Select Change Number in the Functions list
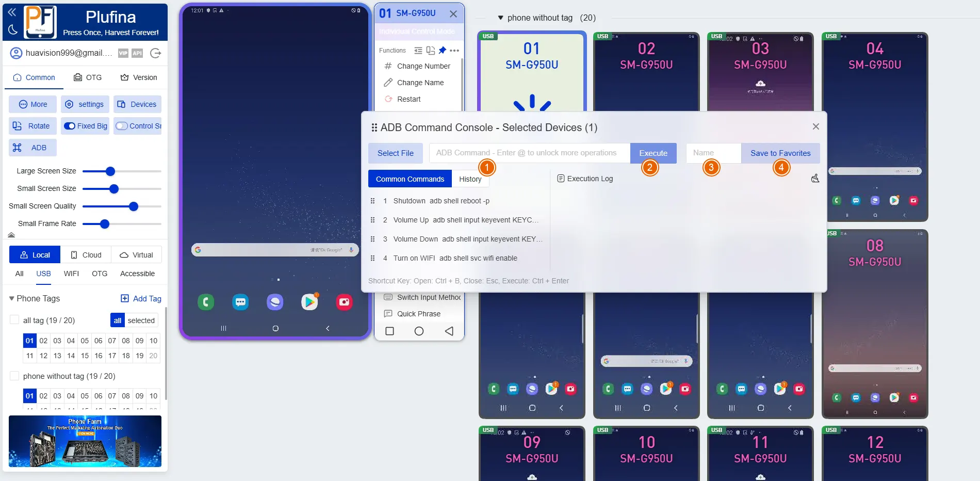980x481 pixels. coord(418,66)
